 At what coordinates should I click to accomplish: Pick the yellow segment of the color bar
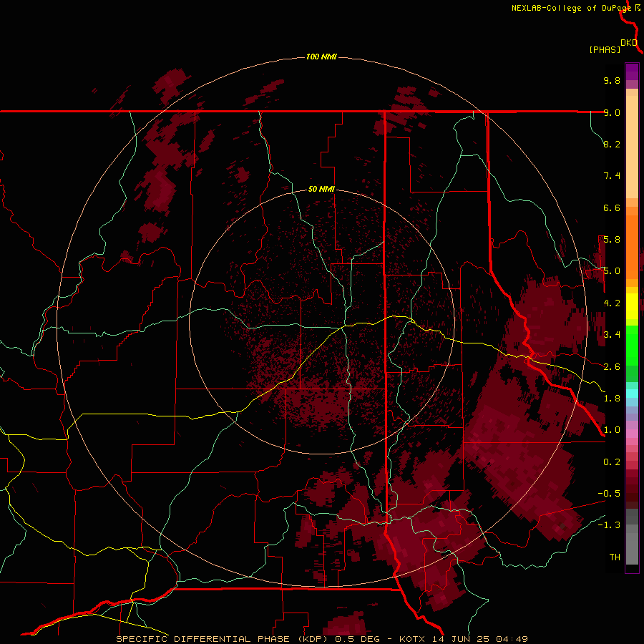coord(632,306)
